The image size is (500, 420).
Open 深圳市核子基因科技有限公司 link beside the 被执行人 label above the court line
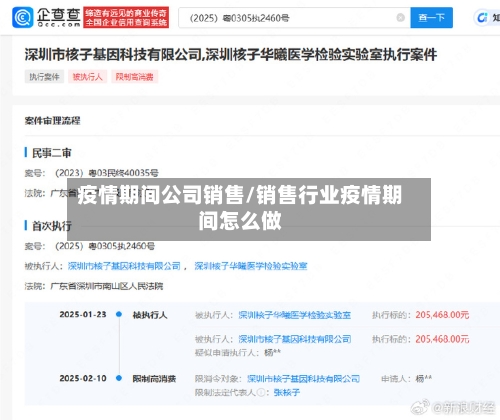(124, 266)
